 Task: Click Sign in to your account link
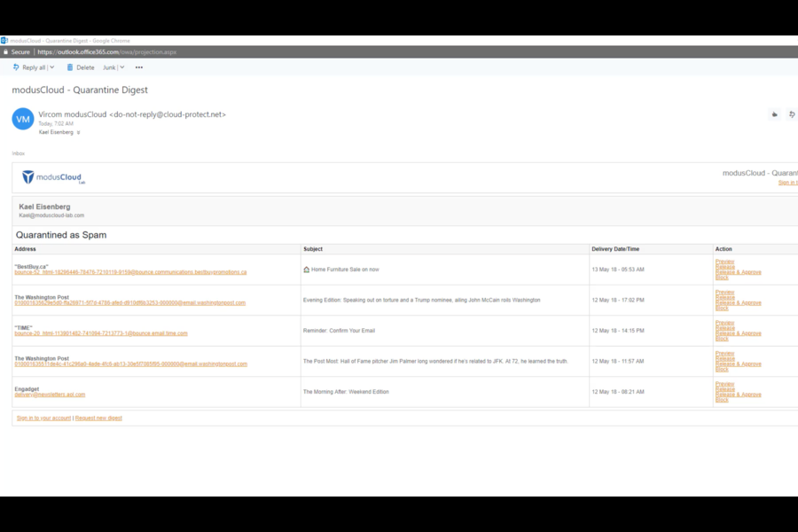click(43, 418)
